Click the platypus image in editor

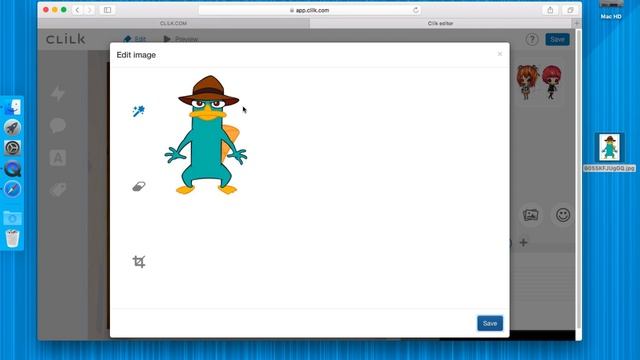[x=206, y=135]
